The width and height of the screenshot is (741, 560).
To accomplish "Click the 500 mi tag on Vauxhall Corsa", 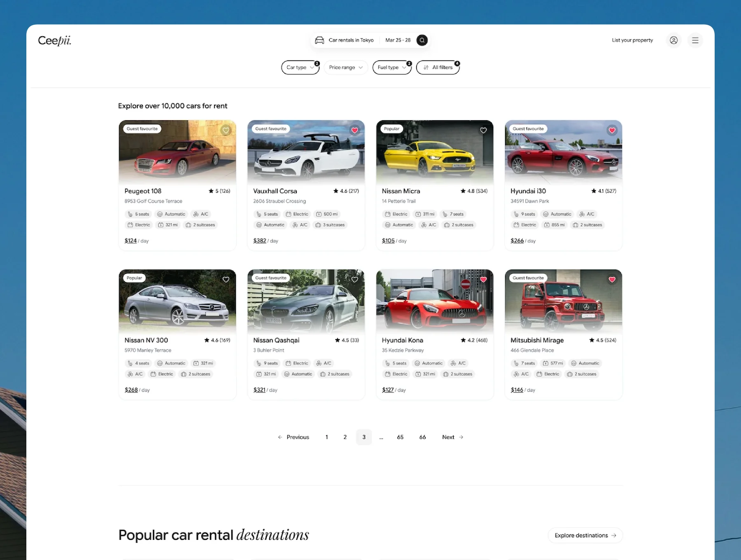I will coord(327,214).
